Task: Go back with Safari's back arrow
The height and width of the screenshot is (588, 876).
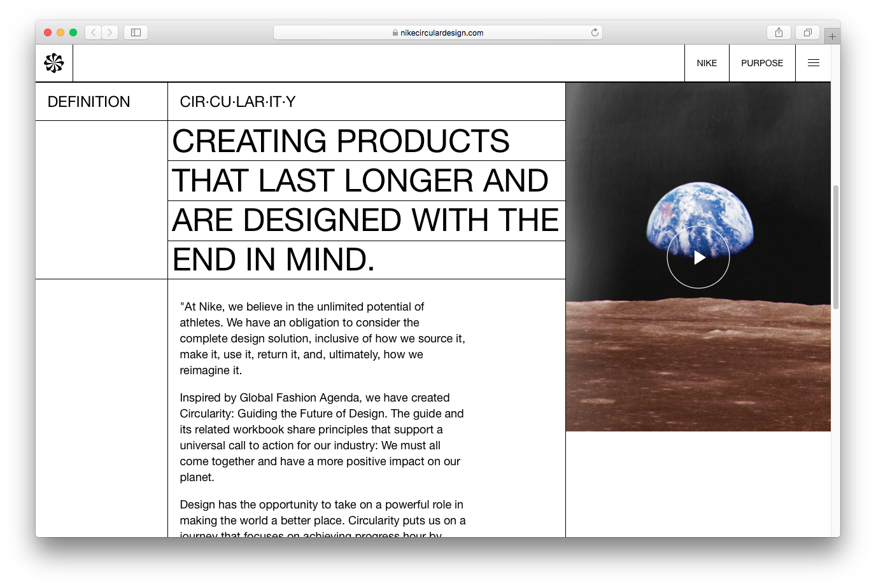Action: coord(93,32)
